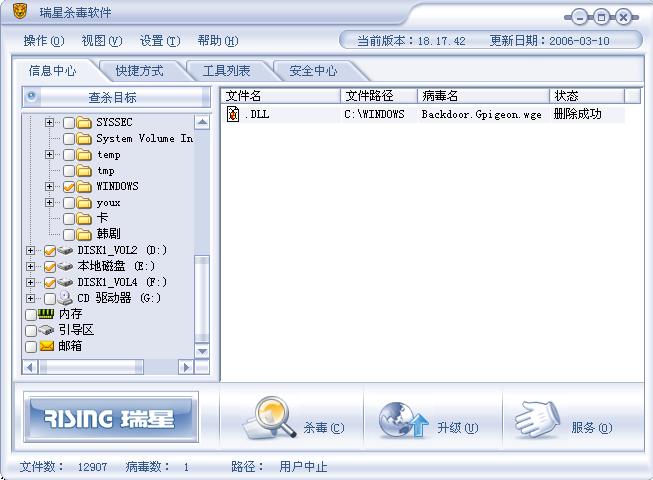Image resolution: width=653 pixels, height=480 pixels.
Task: Sort by the 病毒名 column header
Action: (x=484, y=96)
